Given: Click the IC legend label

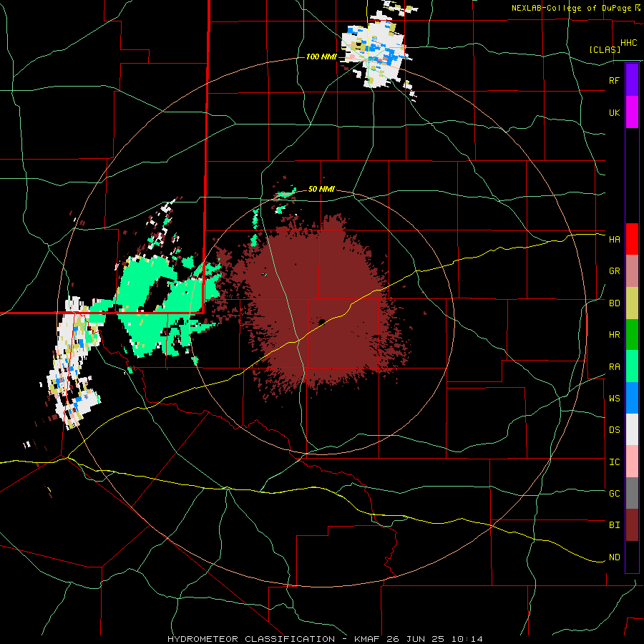Looking at the screenshot, I should (614, 462).
